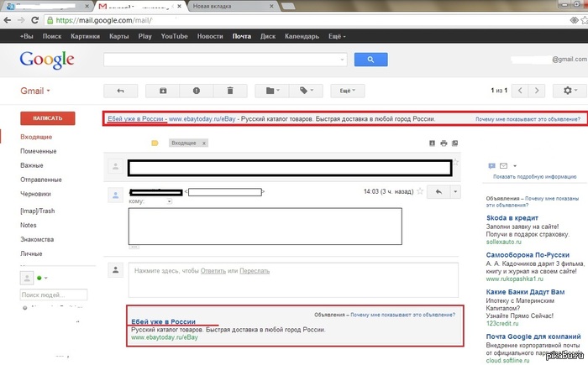Viewport: 588px width, 365px height.
Task: Go to the previous conversation arrow
Action: click(x=520, y=91)
